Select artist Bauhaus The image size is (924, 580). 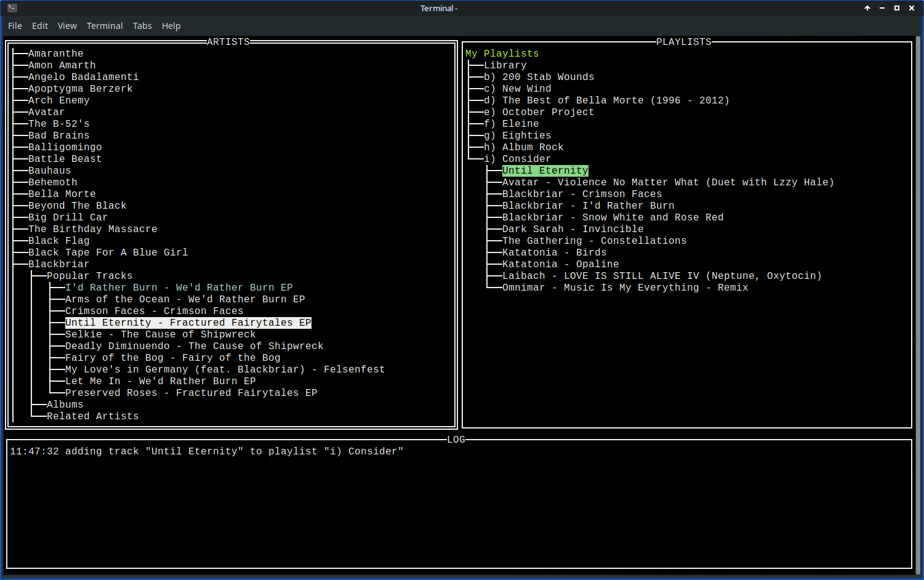coord(49,171)
